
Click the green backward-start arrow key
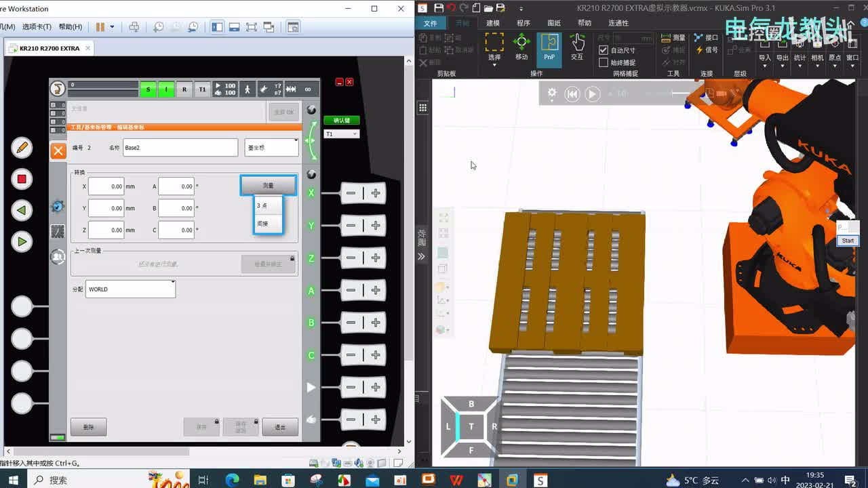(x=22, y=210)
